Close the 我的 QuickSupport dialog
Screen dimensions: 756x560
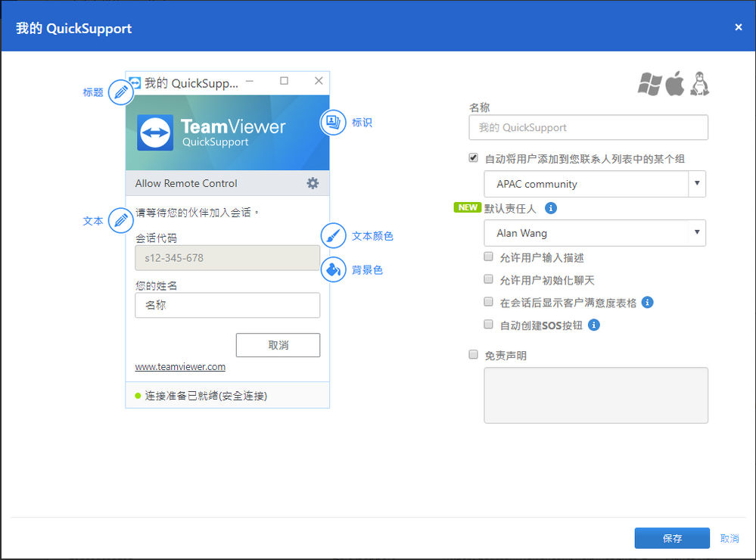point(738,27)
